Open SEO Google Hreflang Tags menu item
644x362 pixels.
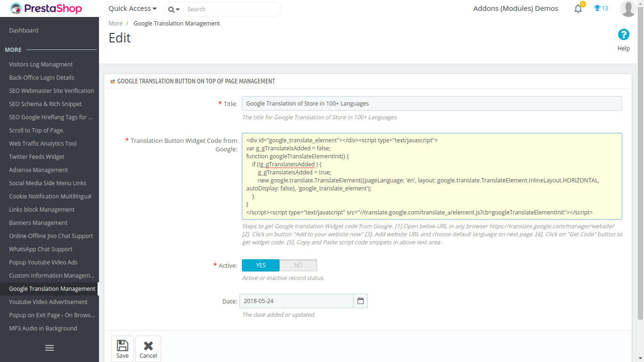[x=51, y=117]
